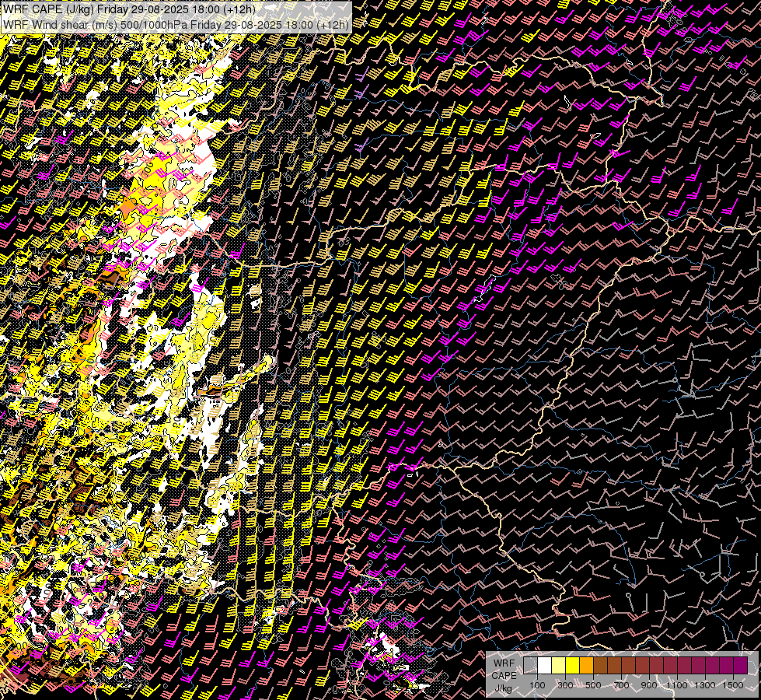761x700 pixels.
Task: Click the final purple swatch above 1500
Action: 741,665
